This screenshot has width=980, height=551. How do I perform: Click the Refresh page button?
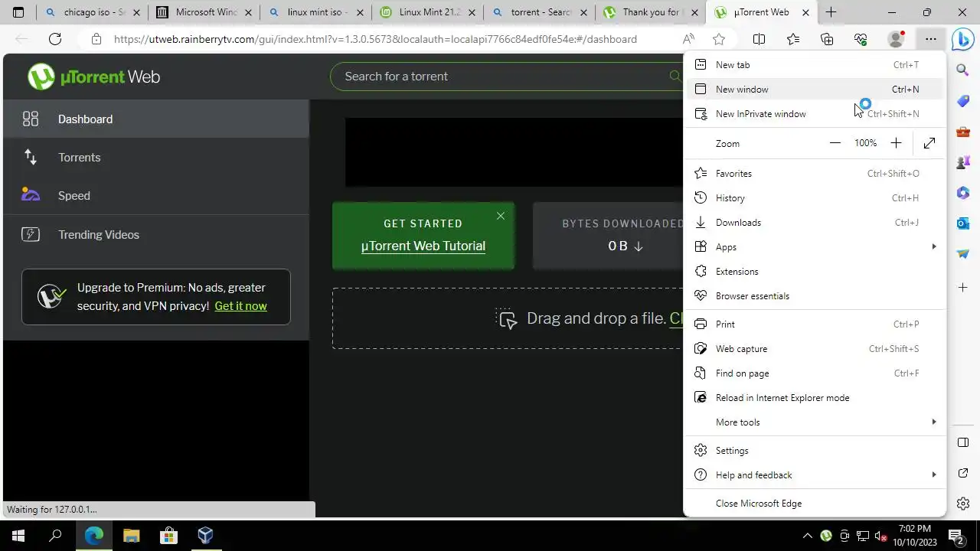click(x=55, y=39)
